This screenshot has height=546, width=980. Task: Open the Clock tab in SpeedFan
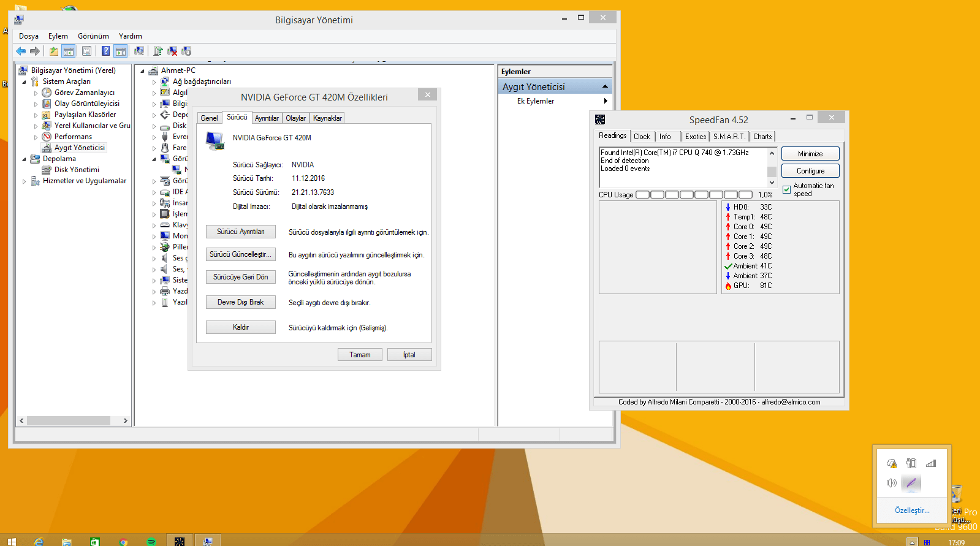coord(642,137)
